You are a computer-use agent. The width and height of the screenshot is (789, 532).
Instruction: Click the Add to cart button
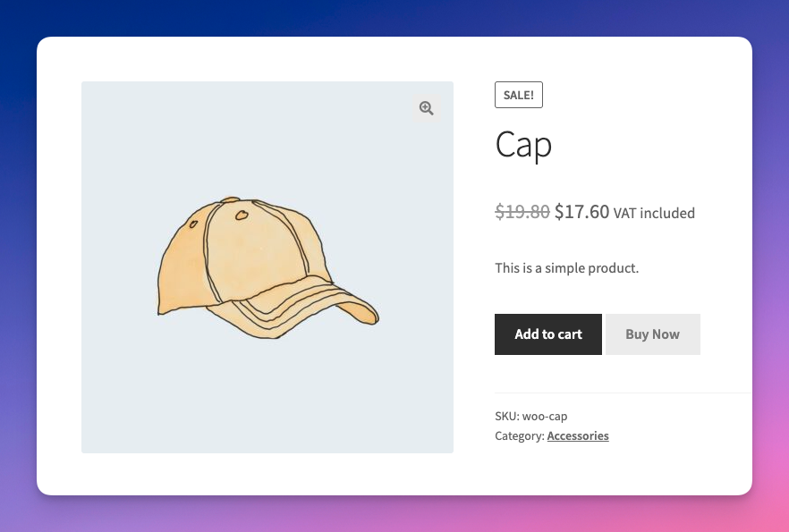point(547,334)
